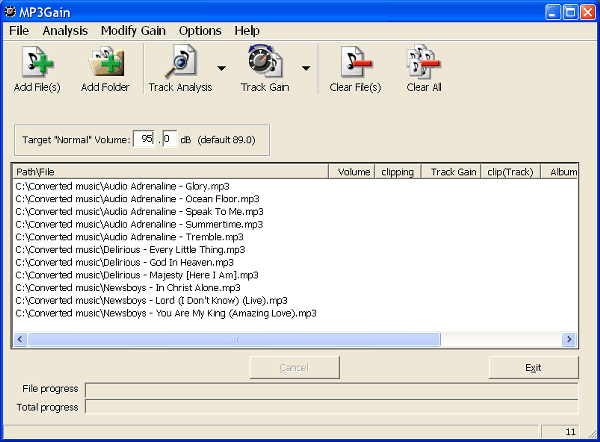Minimize the MP3Gain window
The width and height of the screenshot is (600, 442).
click(553, 12)
